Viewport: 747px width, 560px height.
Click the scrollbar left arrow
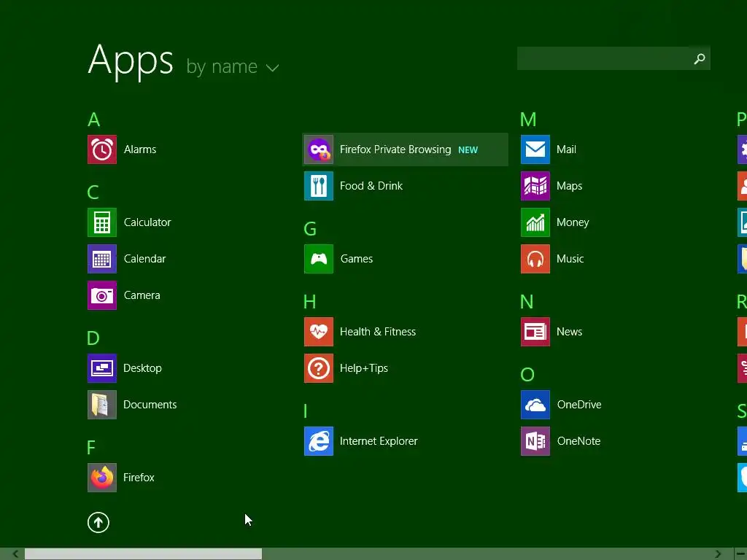click(x=15, y=554)
